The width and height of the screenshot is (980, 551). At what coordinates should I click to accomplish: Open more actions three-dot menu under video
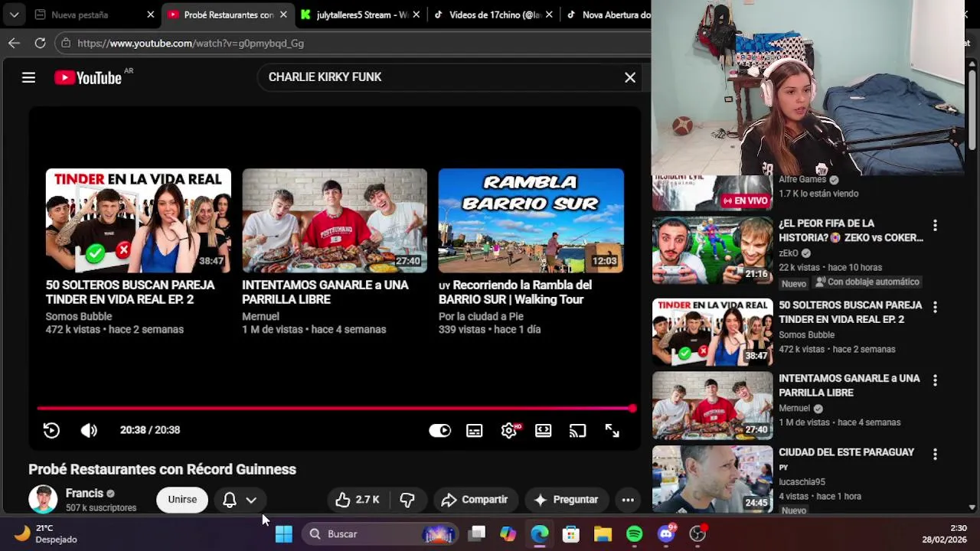click(x=628, y=500)
